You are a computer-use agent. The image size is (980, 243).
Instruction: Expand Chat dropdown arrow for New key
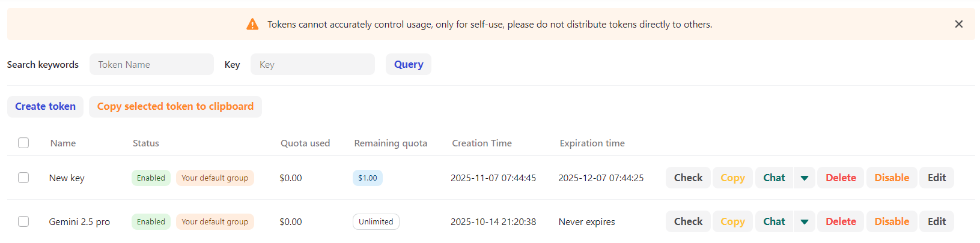[804, 178]
